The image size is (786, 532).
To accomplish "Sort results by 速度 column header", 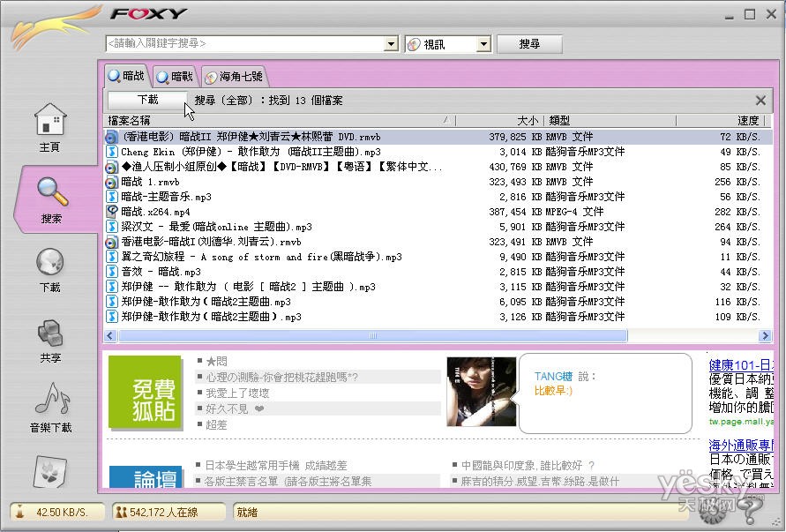I will (721, 120).
